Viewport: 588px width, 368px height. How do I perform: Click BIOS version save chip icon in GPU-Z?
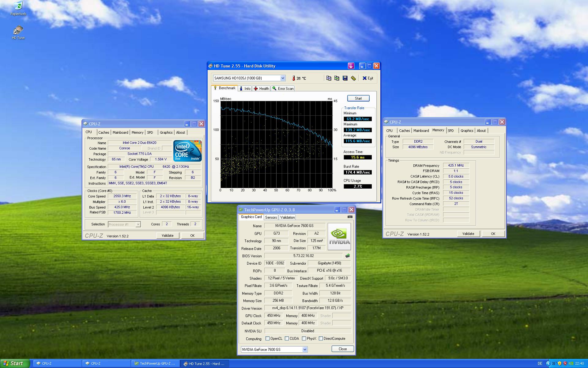pyautogui.click(x=348, y=255)
